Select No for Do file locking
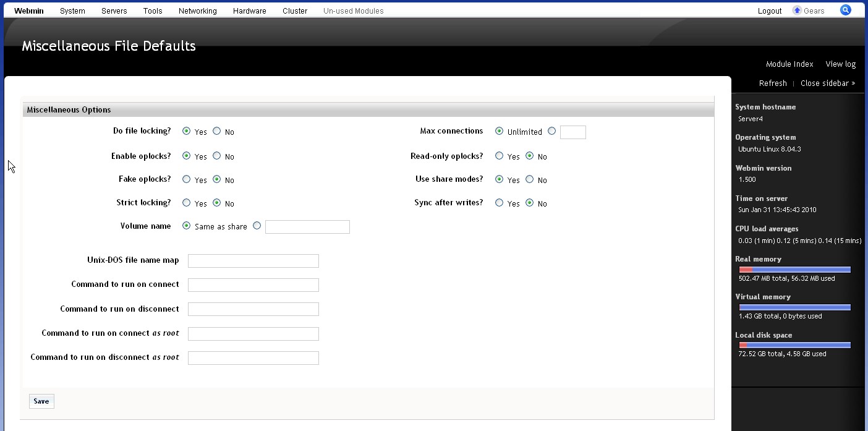This screenshot has height=431, width=868. 216,131
